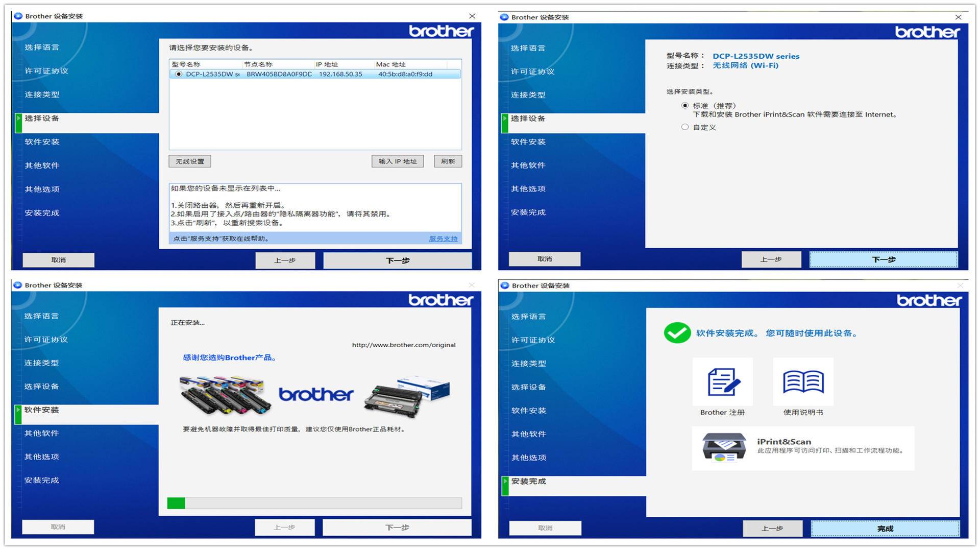Click 连接类型 step in installation complete window
This screenshot has height=550, width=980.
[529, 364]
